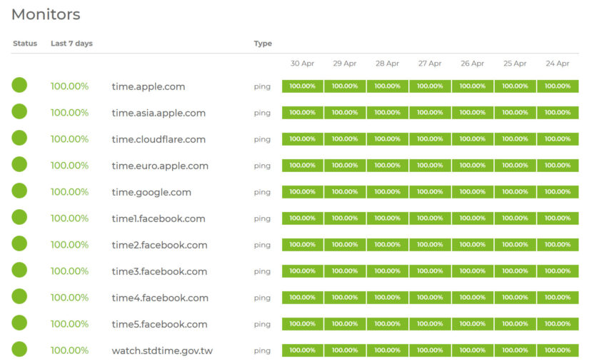Click the 7-day 100.00% for time.apple.com
Image resolution: width=589 pixels, height=364 pixels.
[x=69, y=86]
